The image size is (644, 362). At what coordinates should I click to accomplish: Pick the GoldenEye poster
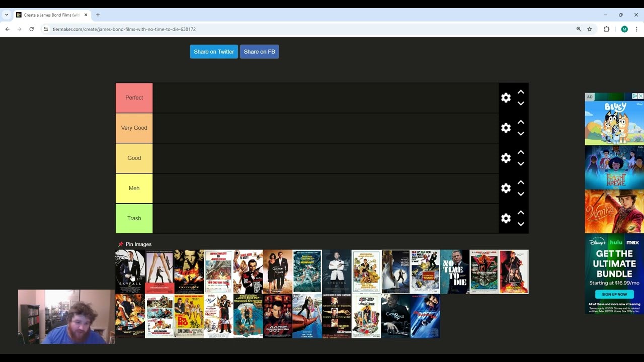click(189, 271)
